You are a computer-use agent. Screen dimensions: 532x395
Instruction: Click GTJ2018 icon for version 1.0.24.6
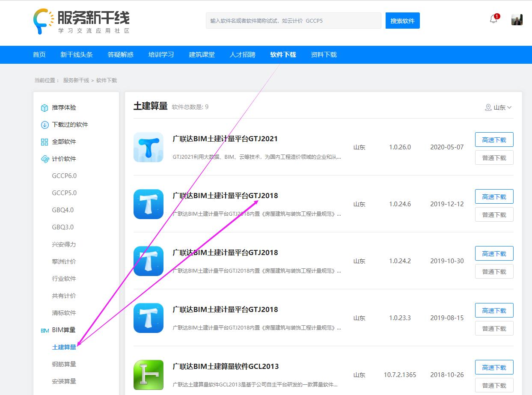[149, 204]
